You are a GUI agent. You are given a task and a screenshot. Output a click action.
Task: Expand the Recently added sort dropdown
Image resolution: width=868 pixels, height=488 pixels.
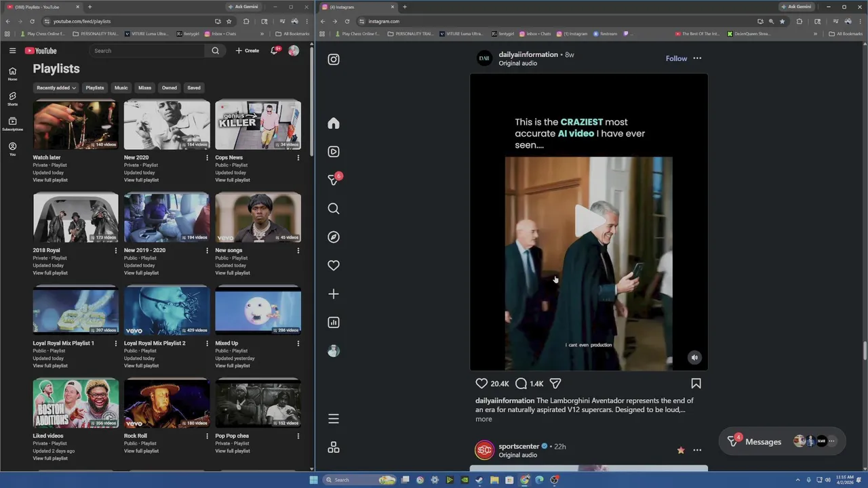(56, 87)
